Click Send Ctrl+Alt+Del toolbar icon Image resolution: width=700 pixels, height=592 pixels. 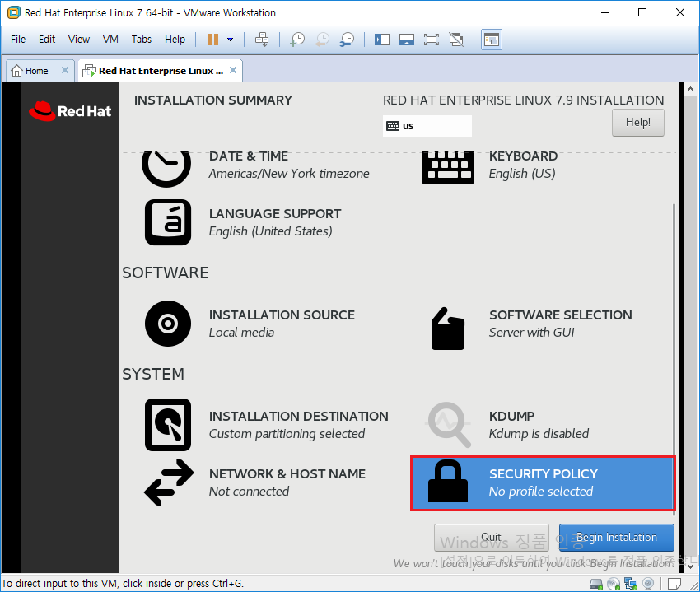tap(262, 40)
